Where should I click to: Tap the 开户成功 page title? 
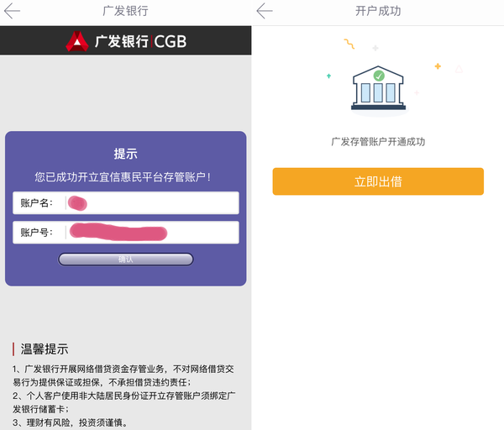click(378, 11)
